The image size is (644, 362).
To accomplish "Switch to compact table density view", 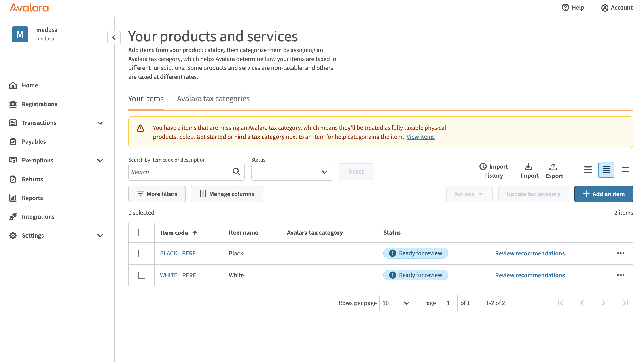I will (x=625, y=170).
